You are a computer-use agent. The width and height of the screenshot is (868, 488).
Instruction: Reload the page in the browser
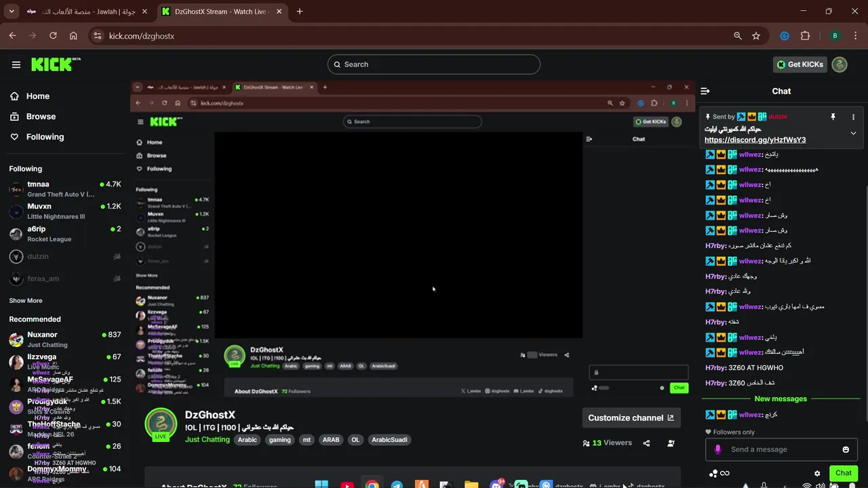pyautogui.click(x=53, y=36)
